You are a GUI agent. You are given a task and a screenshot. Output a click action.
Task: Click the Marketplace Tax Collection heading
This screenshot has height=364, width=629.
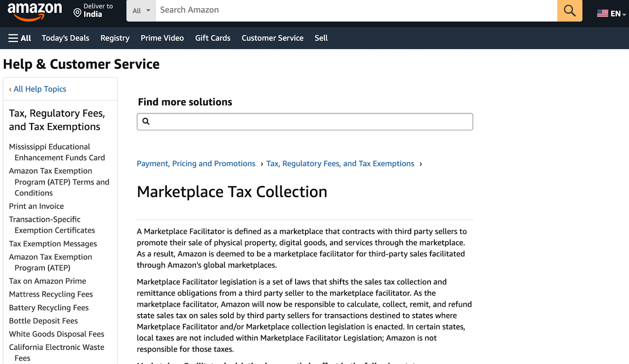click(232, 192)
